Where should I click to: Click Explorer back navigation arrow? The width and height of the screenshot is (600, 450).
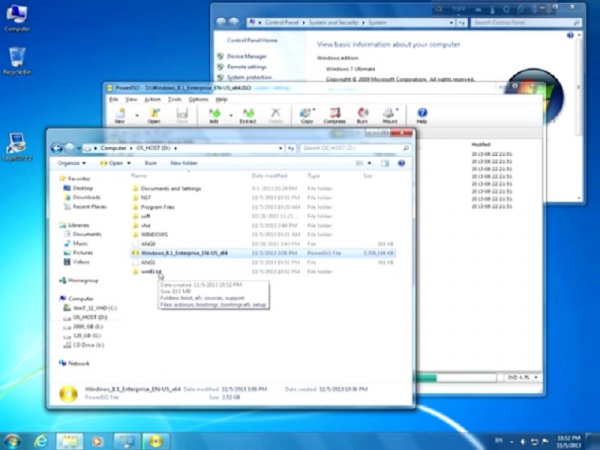coord(57,148)
